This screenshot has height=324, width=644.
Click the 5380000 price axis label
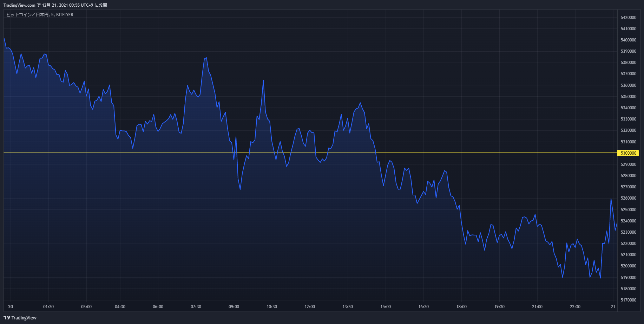pos(629,63)
